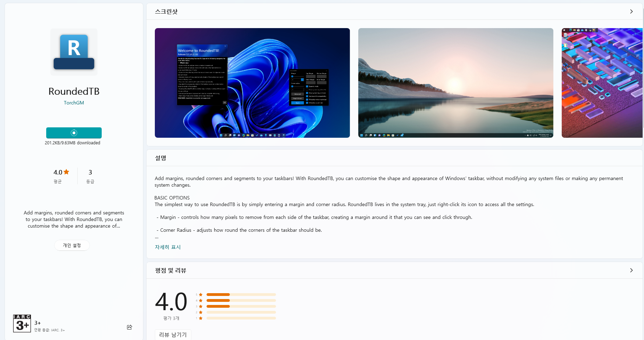
Task: Open the Welcome to RoundedTB screenshot
Action: [x=252, y=83]
